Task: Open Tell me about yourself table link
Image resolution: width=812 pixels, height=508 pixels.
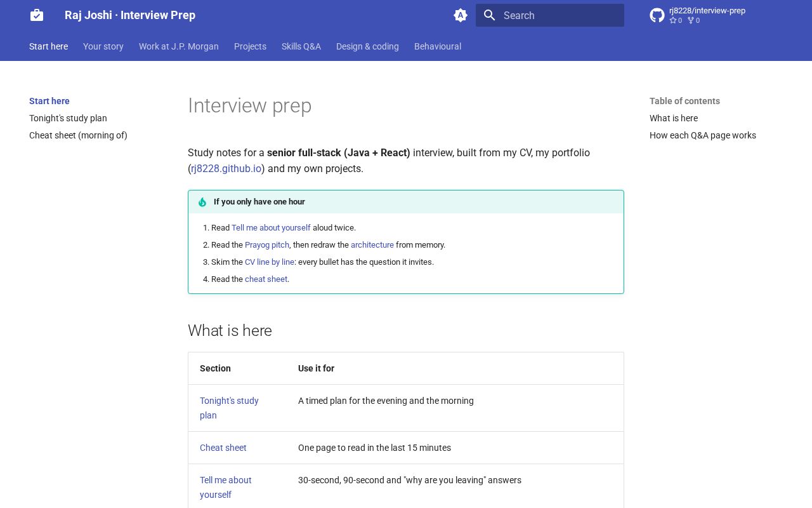Action: click(226, 487)
